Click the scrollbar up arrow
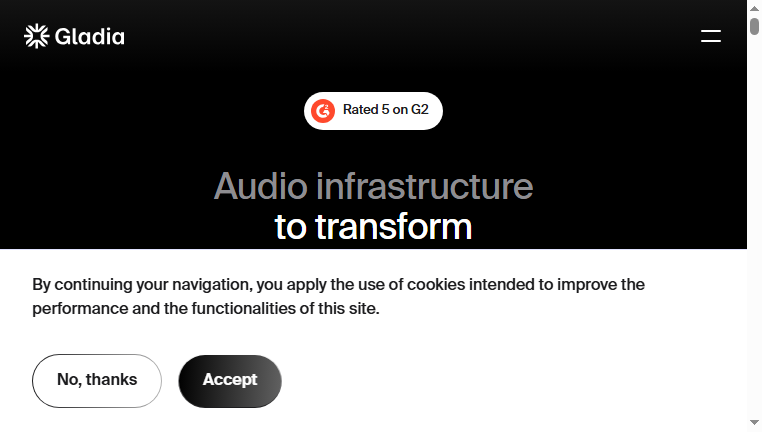 [754, 8]
